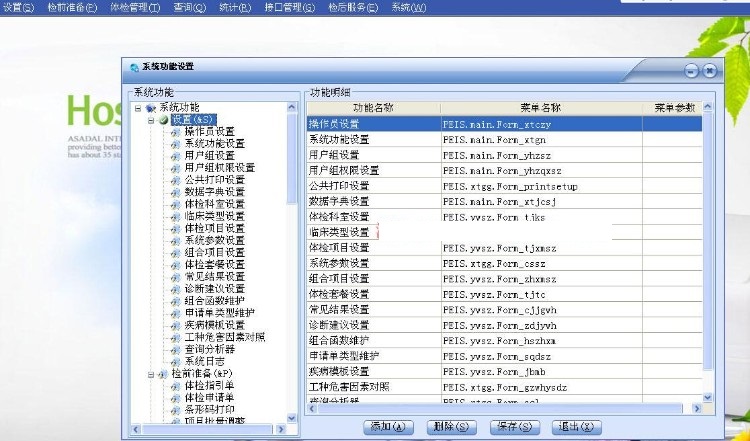Click the icon beside 常见结果设置 tree node
This screenshot has width=750, height=441.
pyautogui.click(x=176, y=277)
